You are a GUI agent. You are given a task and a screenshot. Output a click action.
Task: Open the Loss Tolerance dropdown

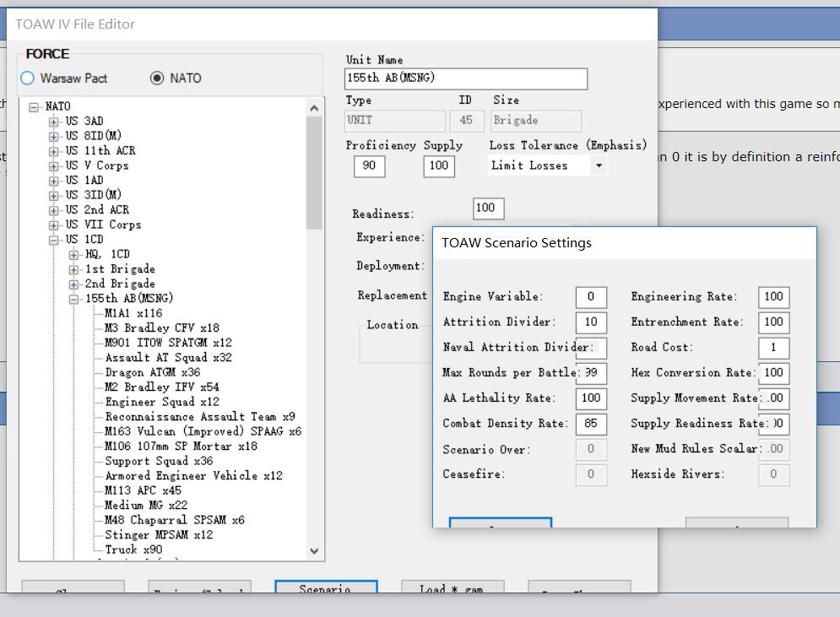click(599, 166)
